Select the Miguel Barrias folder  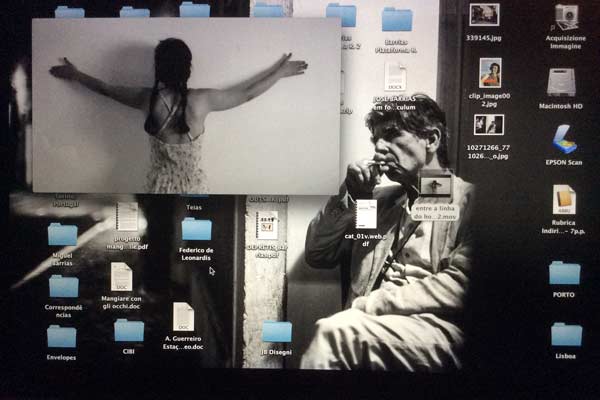tap(62, 234)
